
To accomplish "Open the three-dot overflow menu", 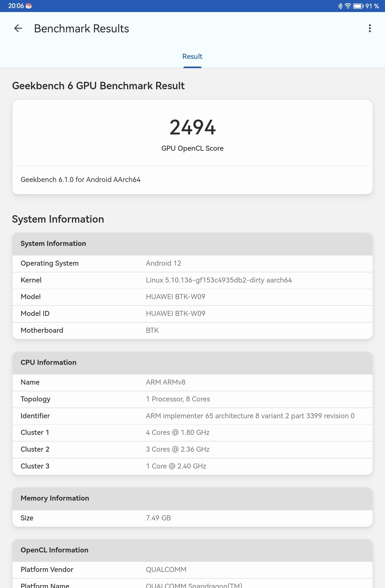I will click(370, 28).
